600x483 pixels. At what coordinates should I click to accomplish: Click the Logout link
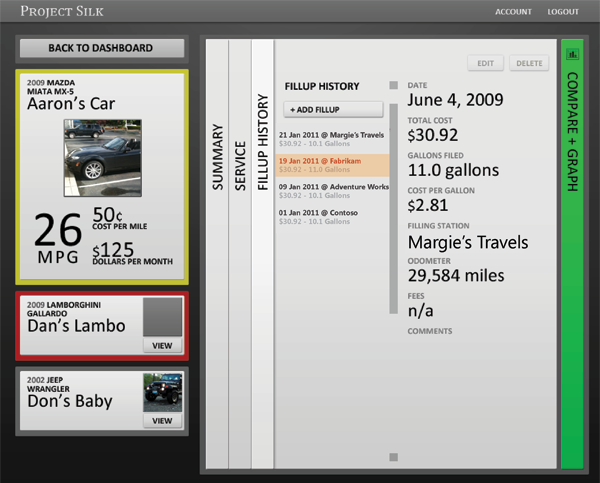click(563, 12)
